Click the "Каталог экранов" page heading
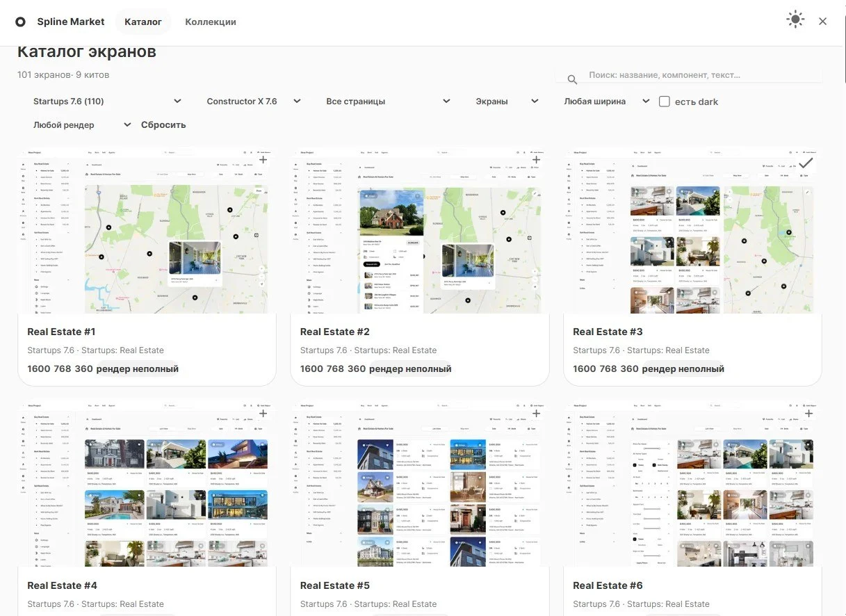The height and width of the screenshot is (616, 846). 87,52
